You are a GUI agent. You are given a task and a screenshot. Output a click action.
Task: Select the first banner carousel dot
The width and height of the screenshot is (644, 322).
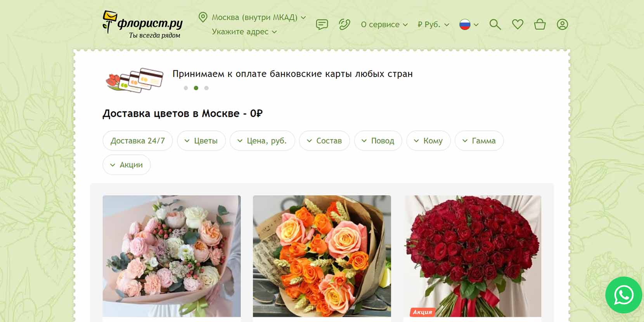[x=186, y=88]
